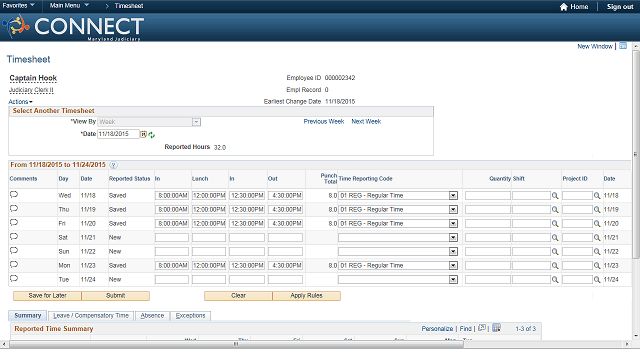
Task: Submit the timesheet
Action: coord(116,296)
